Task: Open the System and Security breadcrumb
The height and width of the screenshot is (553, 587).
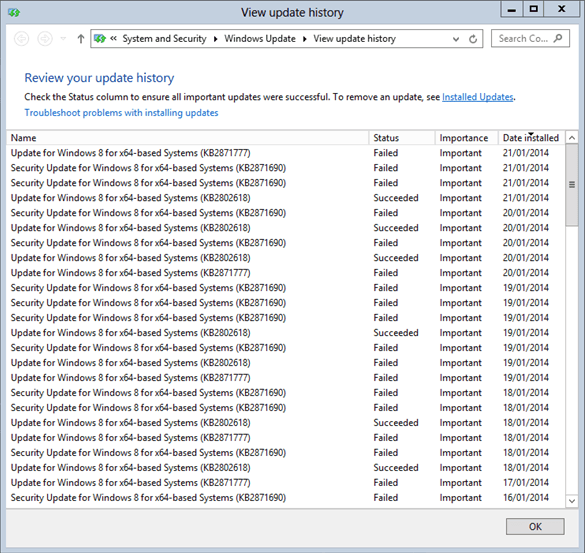Action: point(164,39)
